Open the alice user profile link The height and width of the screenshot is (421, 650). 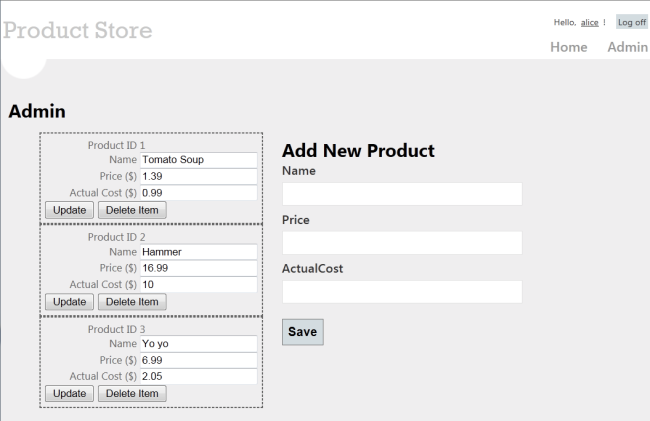coord(589,22)
